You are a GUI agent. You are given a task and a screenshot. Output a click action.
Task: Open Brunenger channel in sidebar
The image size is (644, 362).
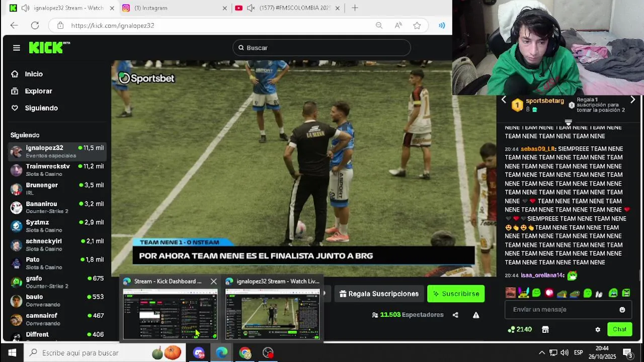57,189
